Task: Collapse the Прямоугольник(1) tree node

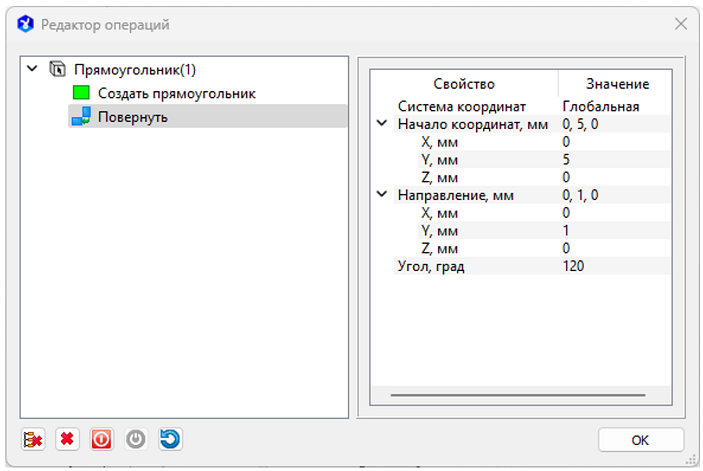Action: 34,70
